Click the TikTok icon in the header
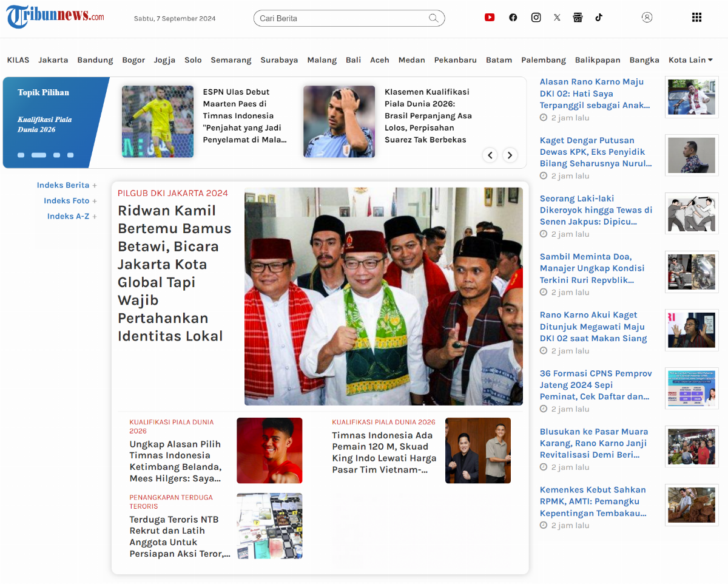Viewport: 728px width, 584px height. pos(599,17)
